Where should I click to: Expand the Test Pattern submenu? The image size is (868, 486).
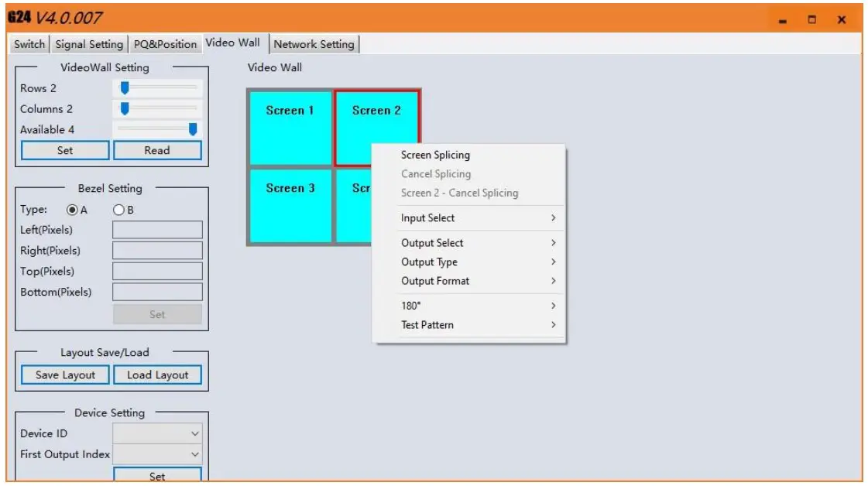[x=428, y=324]
